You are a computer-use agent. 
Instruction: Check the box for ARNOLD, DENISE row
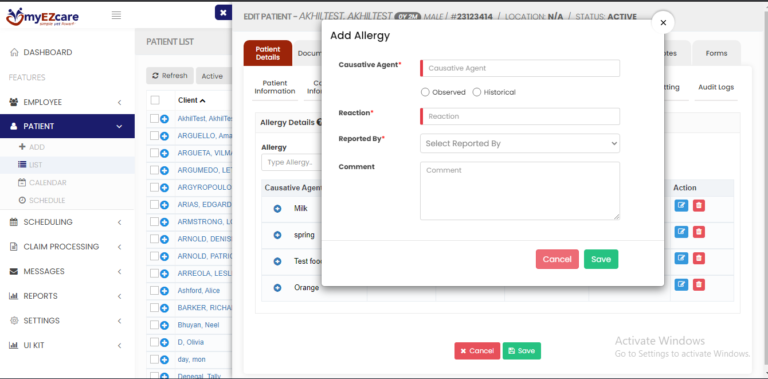154,239
